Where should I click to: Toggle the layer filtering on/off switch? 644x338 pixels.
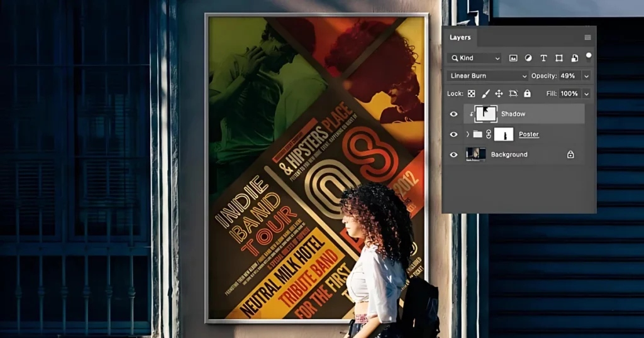pos(589,55)
